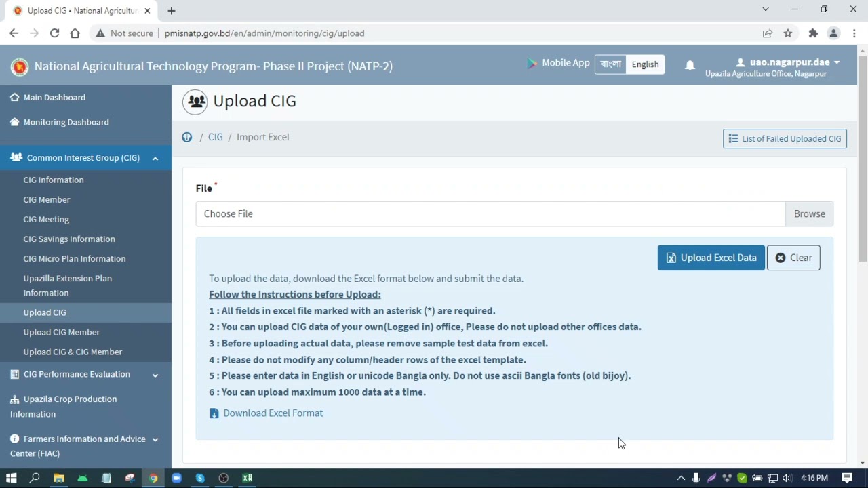Expand CIG Performance Evaluation menu

click(85, 374)
